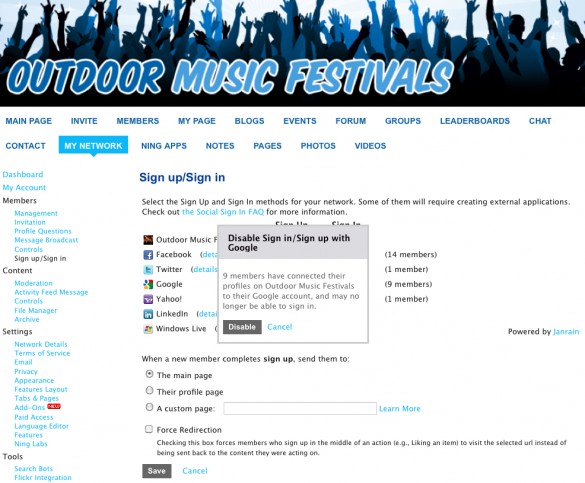Click the Twitter bird icon
Viewport: 585px width, 483px height.
148,270
